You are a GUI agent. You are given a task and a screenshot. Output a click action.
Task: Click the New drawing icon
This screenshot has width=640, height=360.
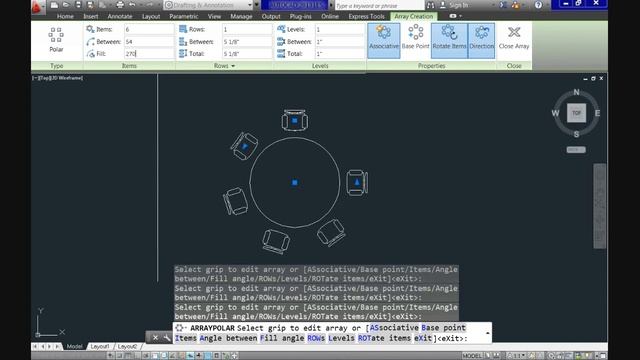pyautogui.click(x=54, y=5)
